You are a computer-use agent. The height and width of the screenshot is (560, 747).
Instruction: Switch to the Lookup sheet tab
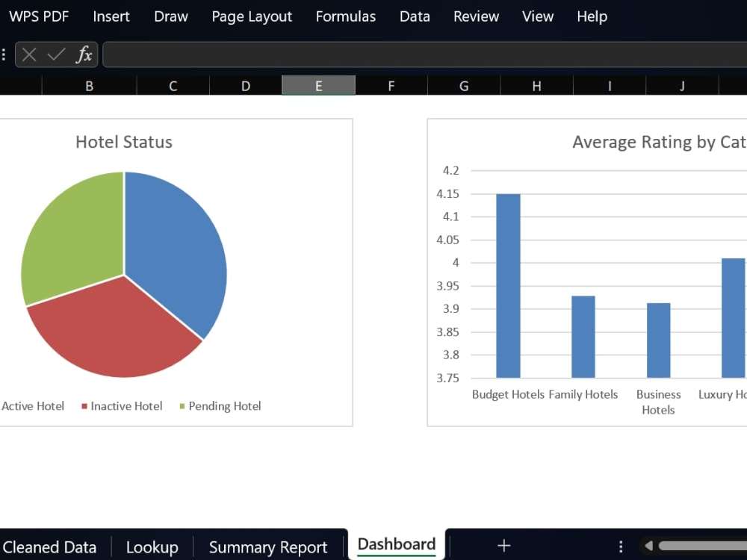pos(152,547)
